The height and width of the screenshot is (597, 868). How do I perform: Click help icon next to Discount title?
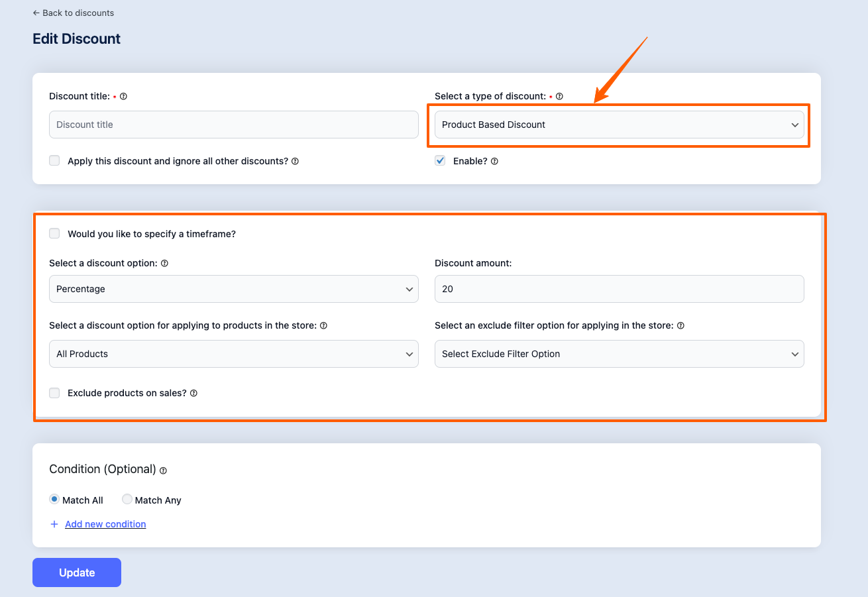pyautogui.click(x=123, y=97)
